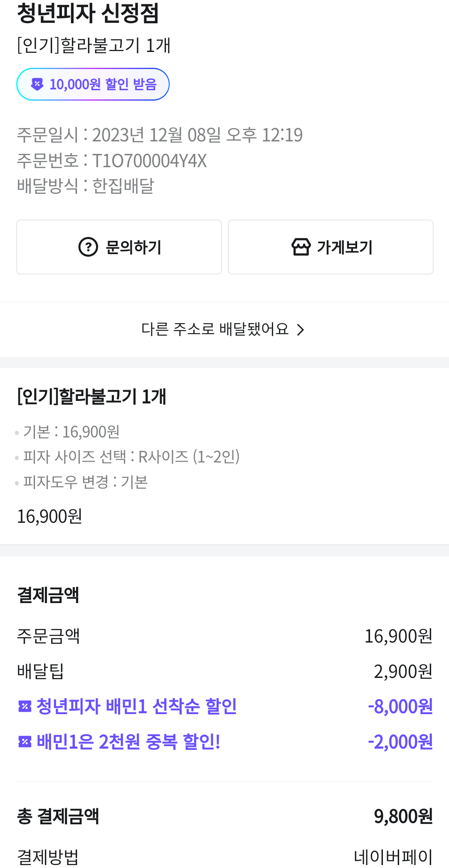Viewport: 449px width, 868px height.
Task: Click the store shop icon
Action: click(x=301, y=247)
